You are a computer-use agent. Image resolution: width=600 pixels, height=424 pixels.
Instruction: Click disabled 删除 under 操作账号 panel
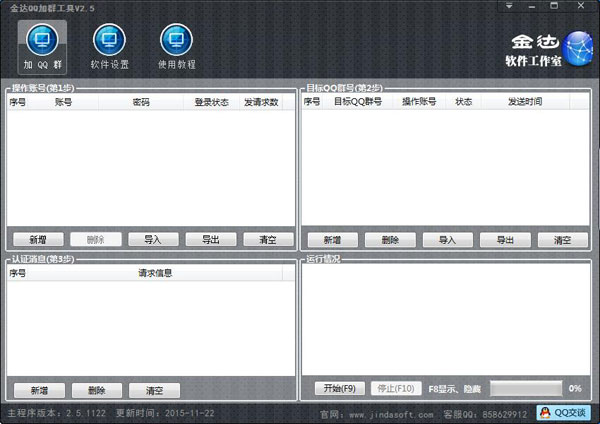[x=96, y=240]
